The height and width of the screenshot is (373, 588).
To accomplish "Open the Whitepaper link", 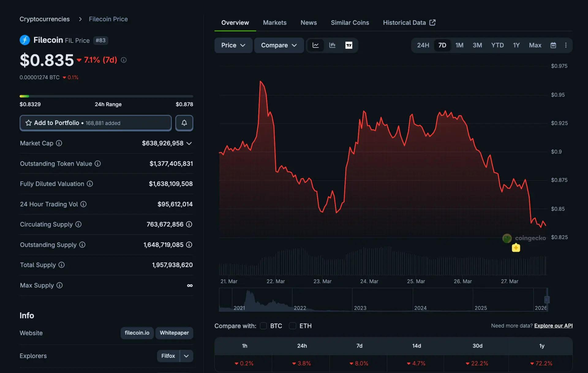I will 174,333.
